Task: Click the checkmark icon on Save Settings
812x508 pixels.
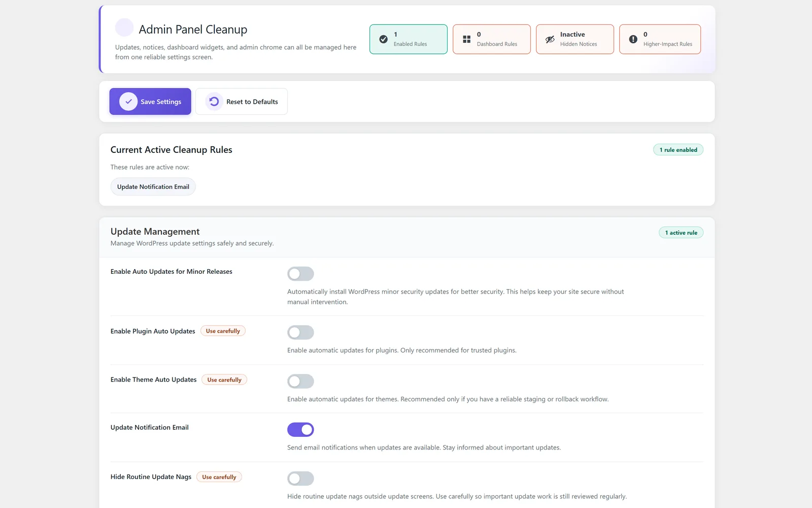Action: click(128, 102)
